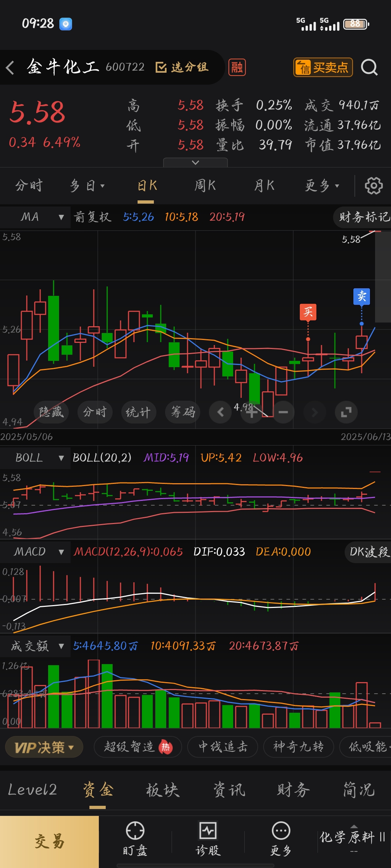391x868 pixels.
Task: Tap BOLL MID:5.19 value
Action: click(x=166, y=458)
